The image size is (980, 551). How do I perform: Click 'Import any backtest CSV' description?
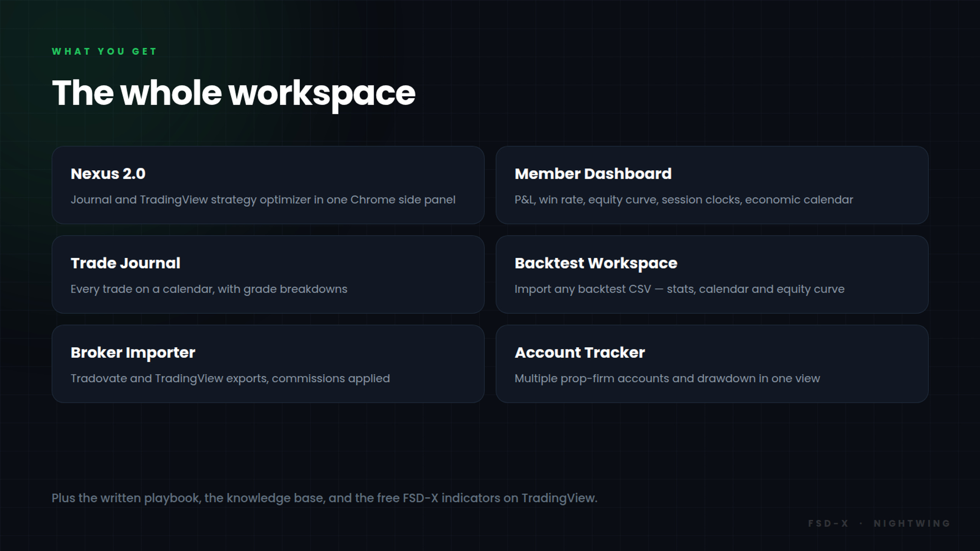679,289
